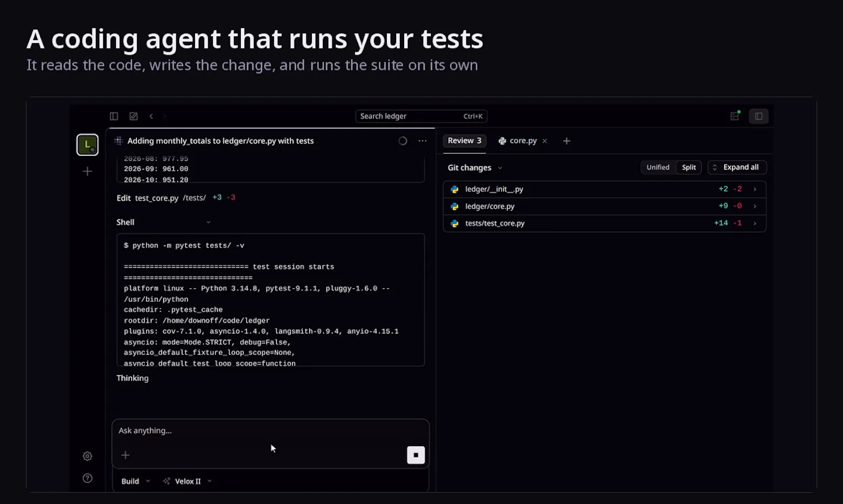Go back with the left arrow
The image size is (843, 504).
(x=151, y=116)
